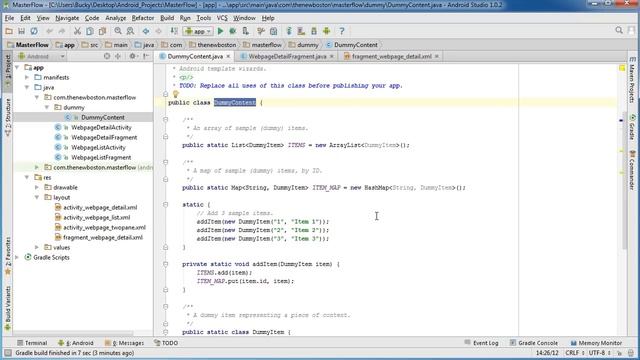Click the Help question mark icon

point(342,31)
